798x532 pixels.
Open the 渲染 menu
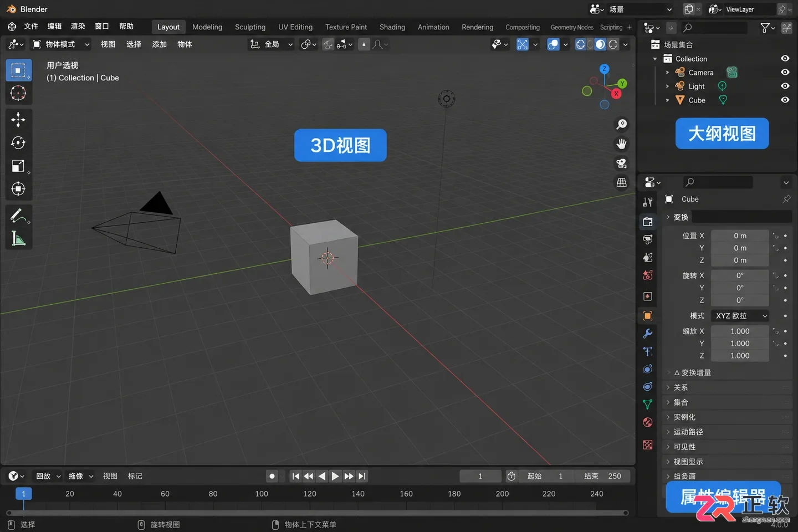click(x=78, y=27)
